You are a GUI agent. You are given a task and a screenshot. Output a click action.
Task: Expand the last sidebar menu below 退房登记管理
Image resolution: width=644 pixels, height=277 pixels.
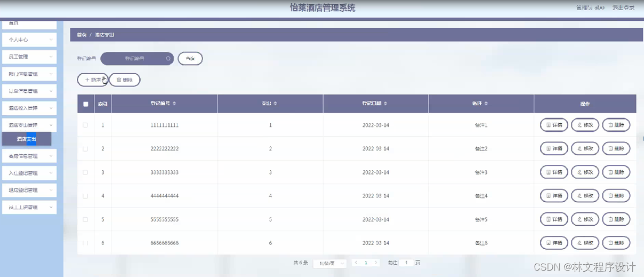pos(29,207)
